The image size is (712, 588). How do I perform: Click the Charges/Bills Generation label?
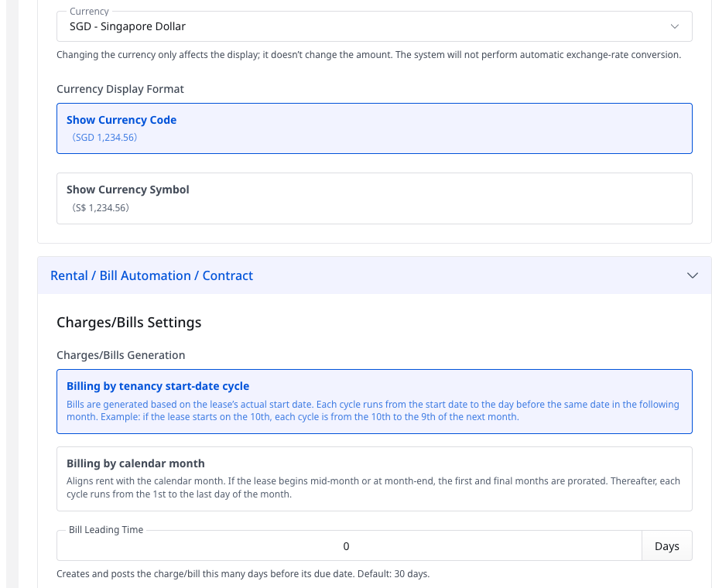(121, 355)
